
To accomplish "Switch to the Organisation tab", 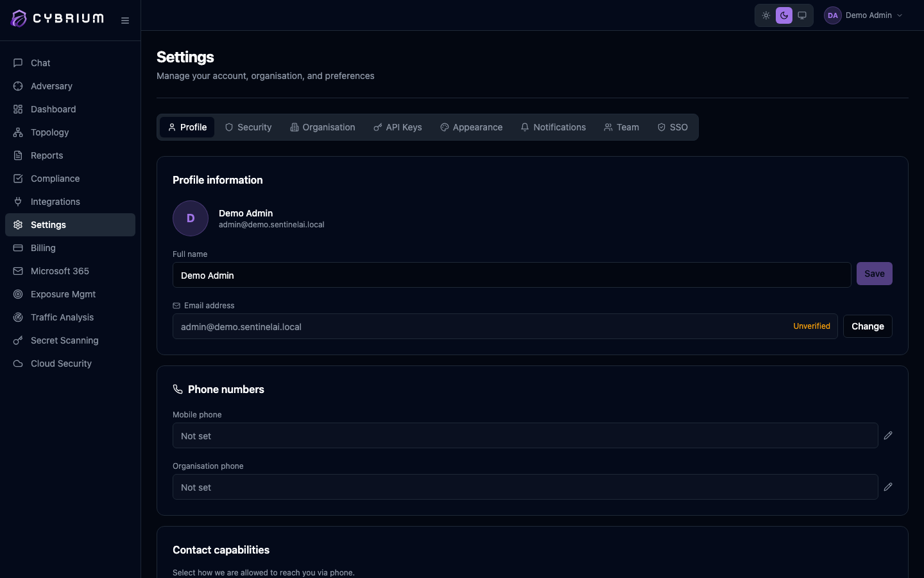I will (323, 127).
